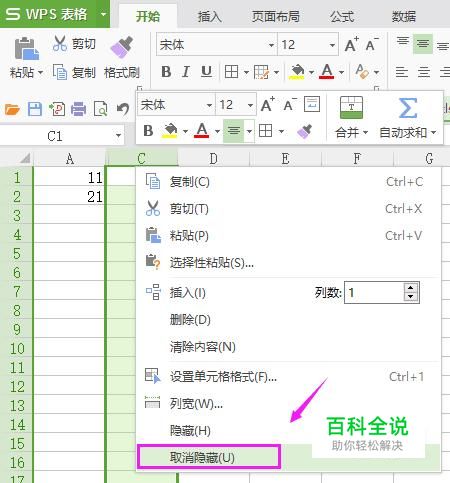Screen dimensions: 450x483
Task: Open file with the folder icon
Action: coord(12,109)
